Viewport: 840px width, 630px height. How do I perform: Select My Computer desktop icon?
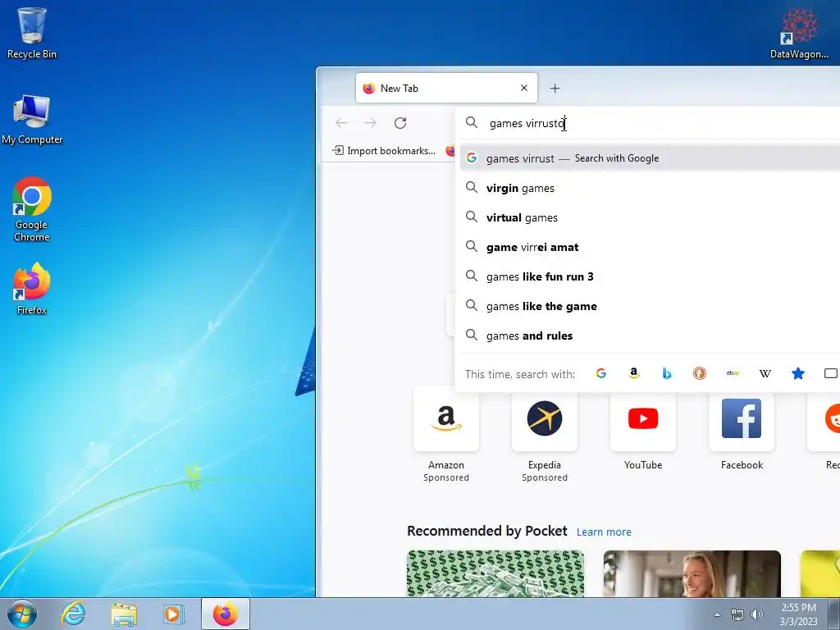point(32,120)
